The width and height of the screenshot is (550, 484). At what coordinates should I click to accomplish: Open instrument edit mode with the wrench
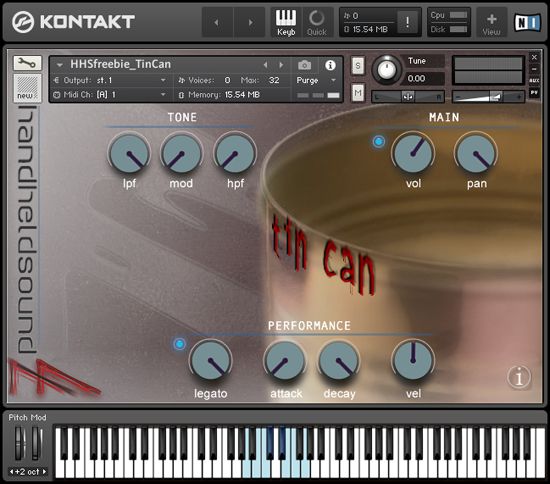click(27, 63)
